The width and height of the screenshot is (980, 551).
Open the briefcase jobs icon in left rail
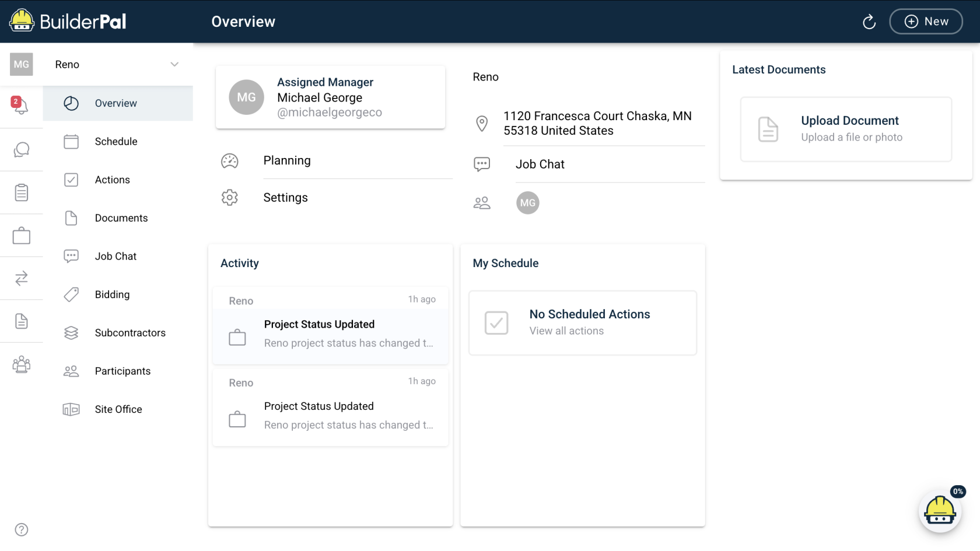(22, 236)
